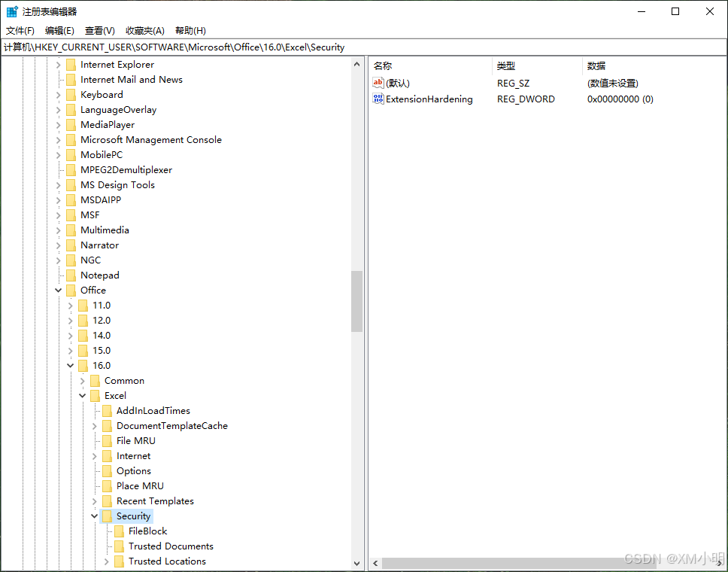Click the Narrator folder icon
The height and width of the screenshot is (572, 728).
coord(71,245)
